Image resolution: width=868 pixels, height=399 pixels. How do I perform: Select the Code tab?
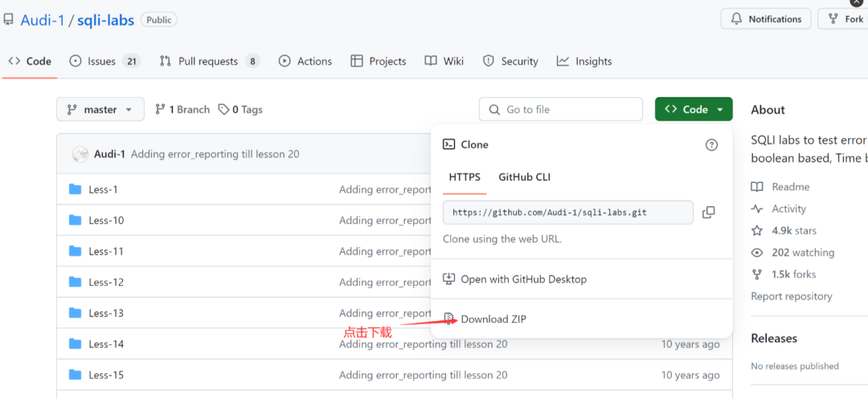(x=30, y=61)
